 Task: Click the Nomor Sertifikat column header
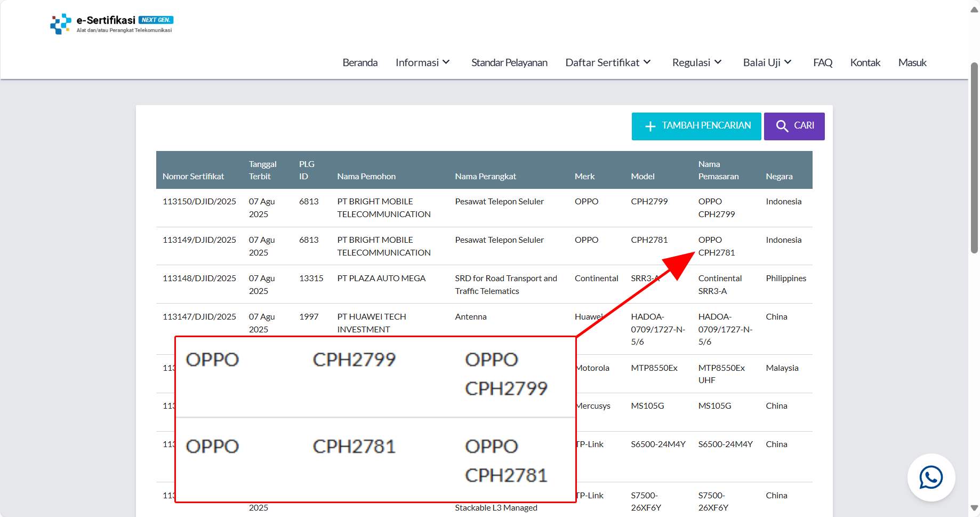193,176
